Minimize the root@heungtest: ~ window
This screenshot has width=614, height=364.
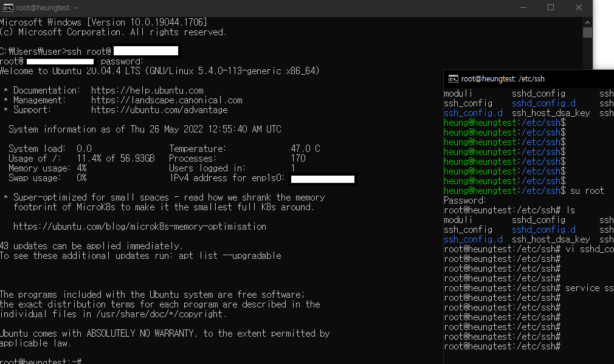pyautogui.click(x=523, y=7)
